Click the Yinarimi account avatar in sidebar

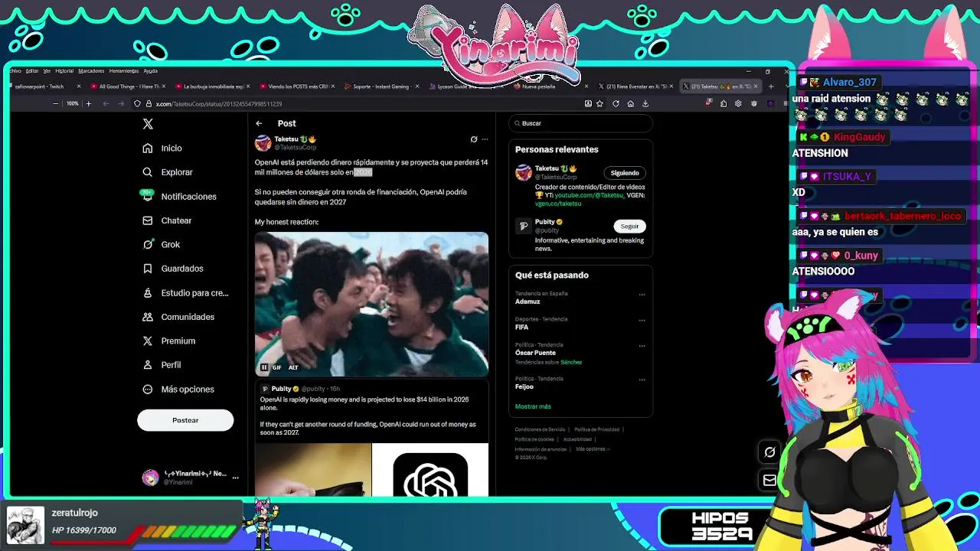150,478
